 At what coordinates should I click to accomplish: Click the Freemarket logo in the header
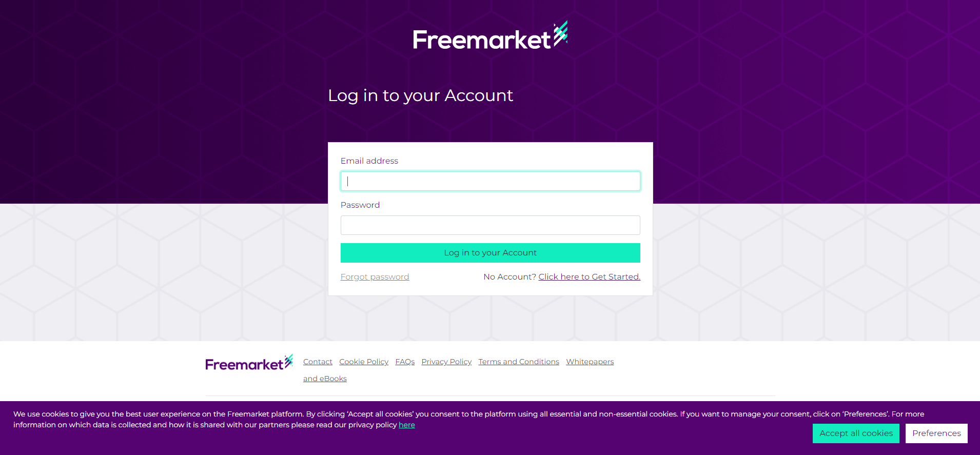tap(490, 36)
